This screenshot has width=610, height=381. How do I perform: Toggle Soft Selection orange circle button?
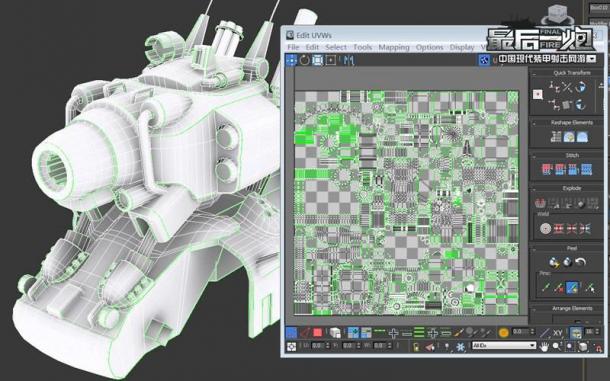503,332
